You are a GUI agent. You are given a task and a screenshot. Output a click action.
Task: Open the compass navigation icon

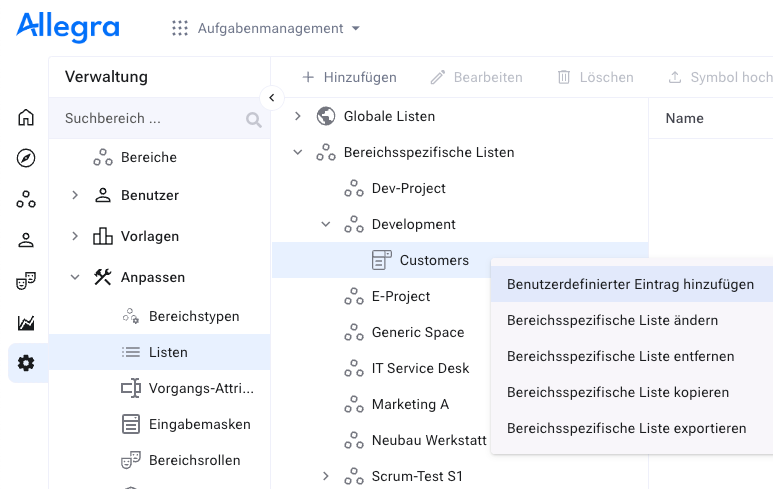26,158
